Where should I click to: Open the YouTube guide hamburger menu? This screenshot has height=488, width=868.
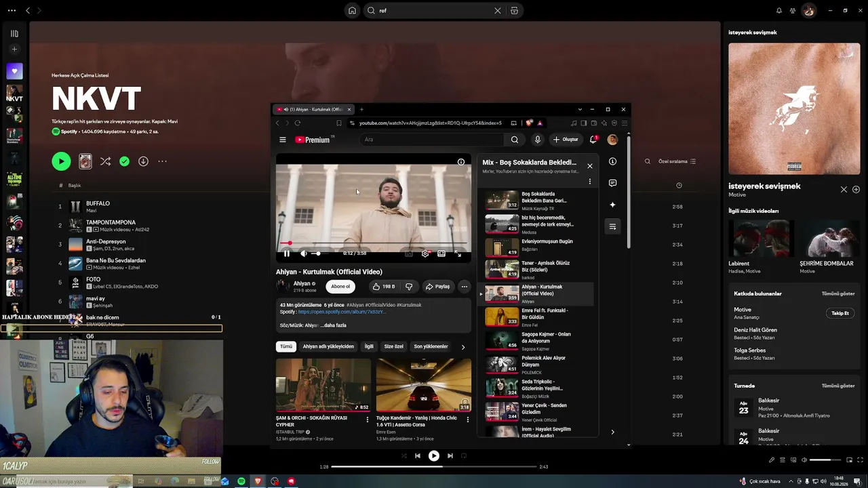[x=283, y=140]
